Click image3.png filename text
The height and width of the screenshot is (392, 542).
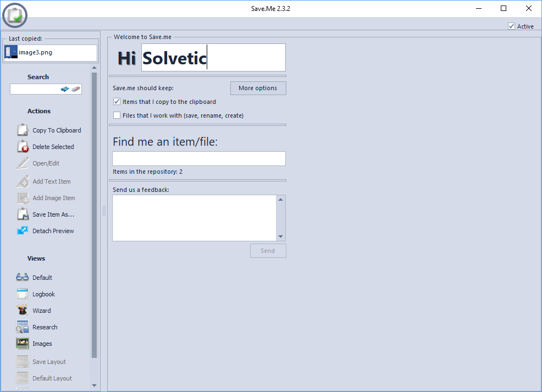pyautogui.click(x=35, y=52)
